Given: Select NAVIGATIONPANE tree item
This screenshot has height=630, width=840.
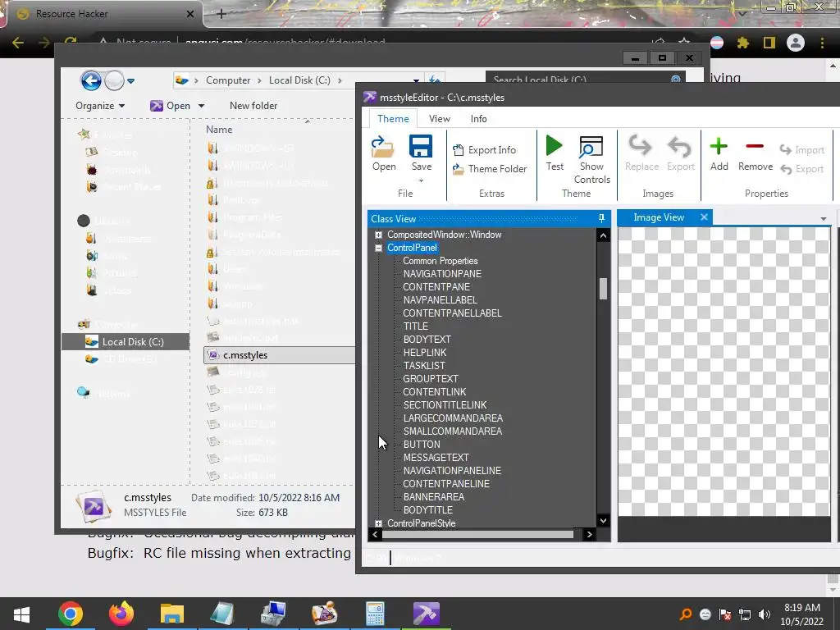Looking at the screenshot, I should (x=442, y=274).
